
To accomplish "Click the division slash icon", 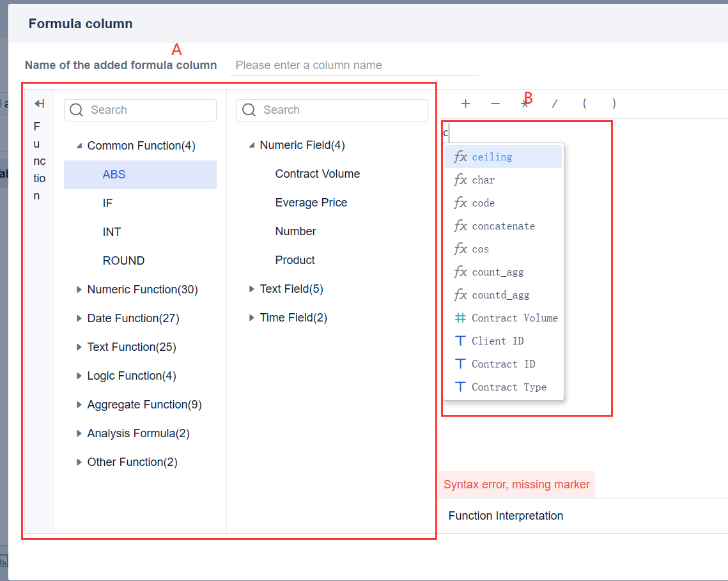I will coord(555,104).
